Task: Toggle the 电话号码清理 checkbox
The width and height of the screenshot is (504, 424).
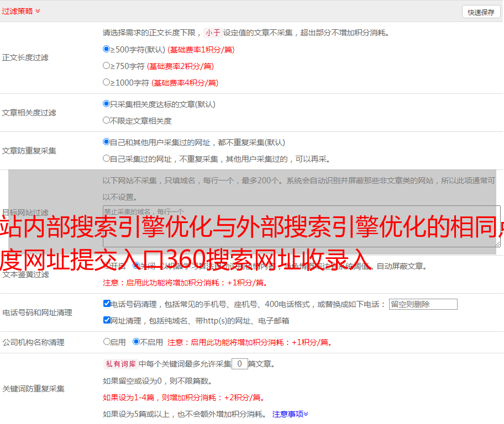Action: (107, 304)
